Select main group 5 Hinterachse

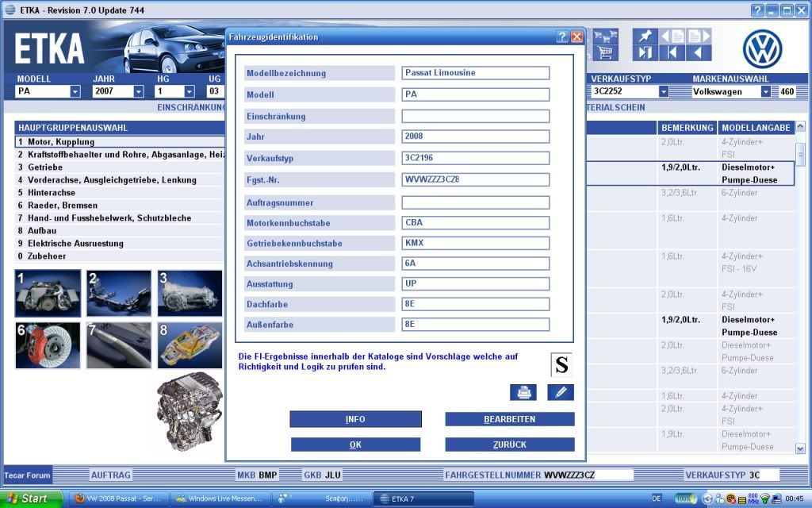(120, 192)
